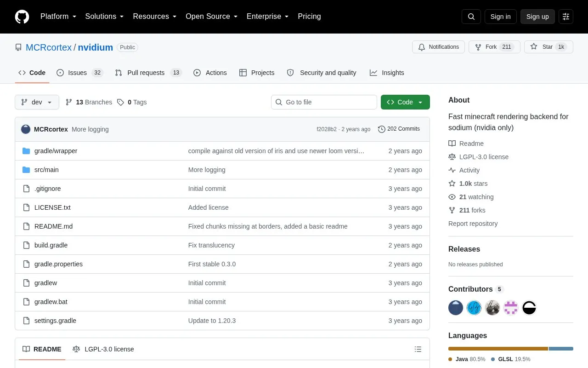Open the README outline list icon

418,349
